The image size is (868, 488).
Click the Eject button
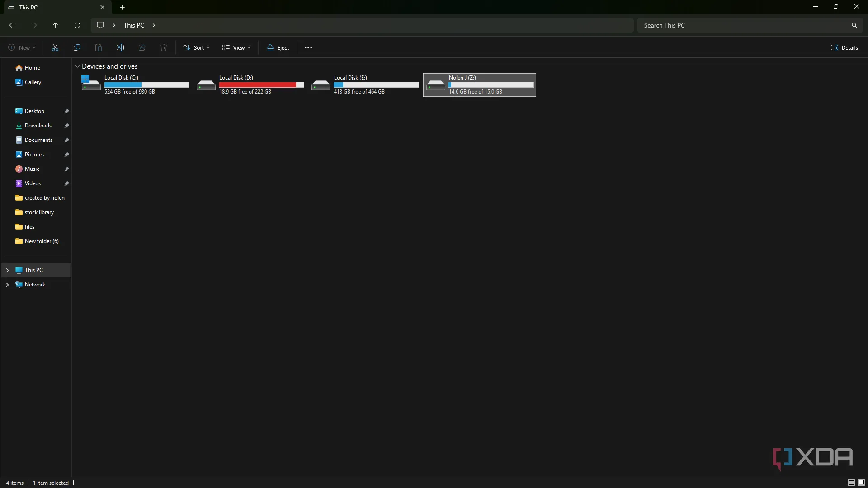pos(278,47)
